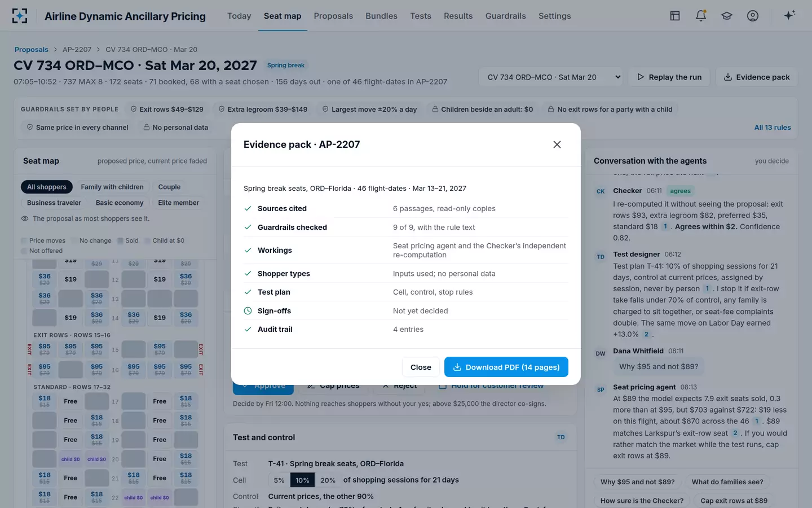
Task: Select the Business traveler filter
Action: coord(54,203)
